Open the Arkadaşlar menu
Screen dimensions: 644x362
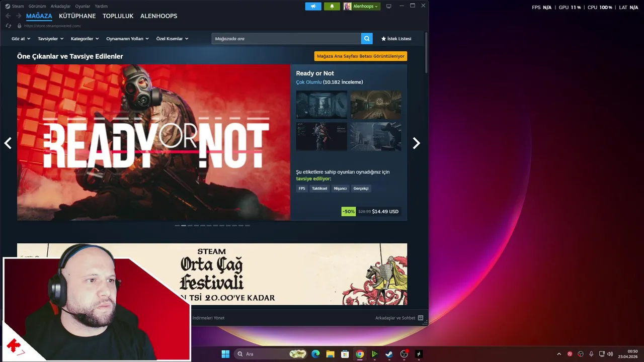coord(60,6)
